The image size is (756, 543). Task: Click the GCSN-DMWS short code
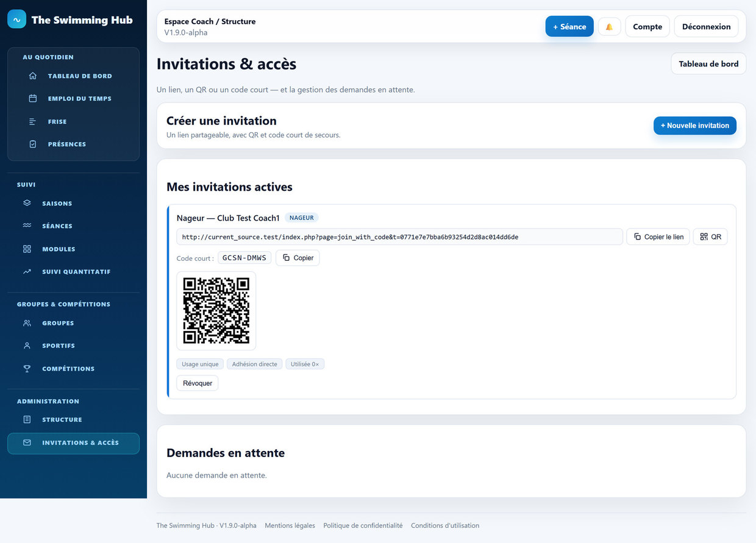[244, 258]
